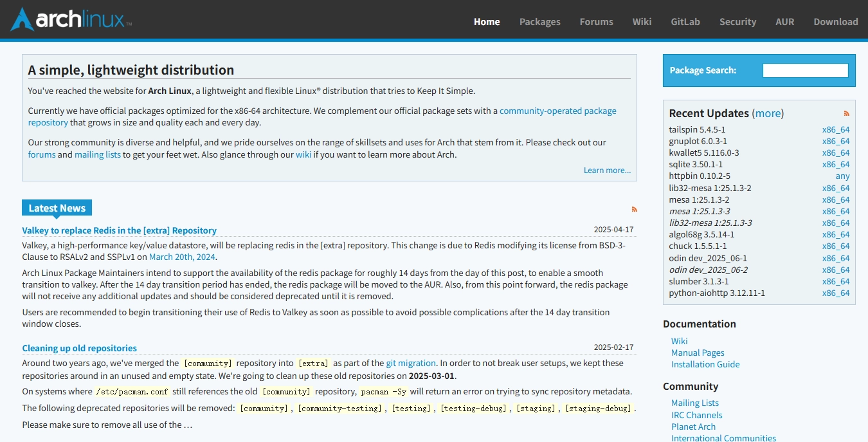Select the italic odin dev_2025_06-2 package

coord(709,270)
